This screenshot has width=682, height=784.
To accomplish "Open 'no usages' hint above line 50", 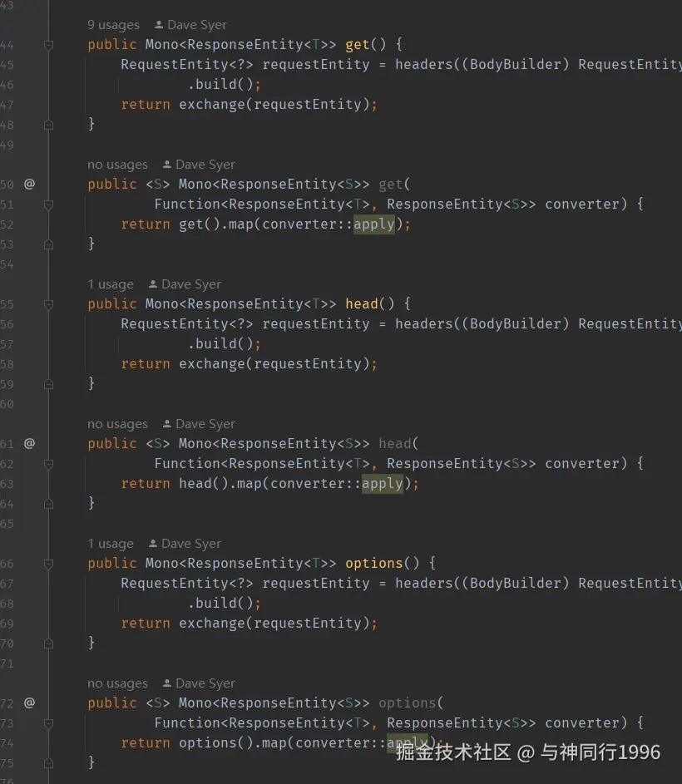I will coord(117,165).
